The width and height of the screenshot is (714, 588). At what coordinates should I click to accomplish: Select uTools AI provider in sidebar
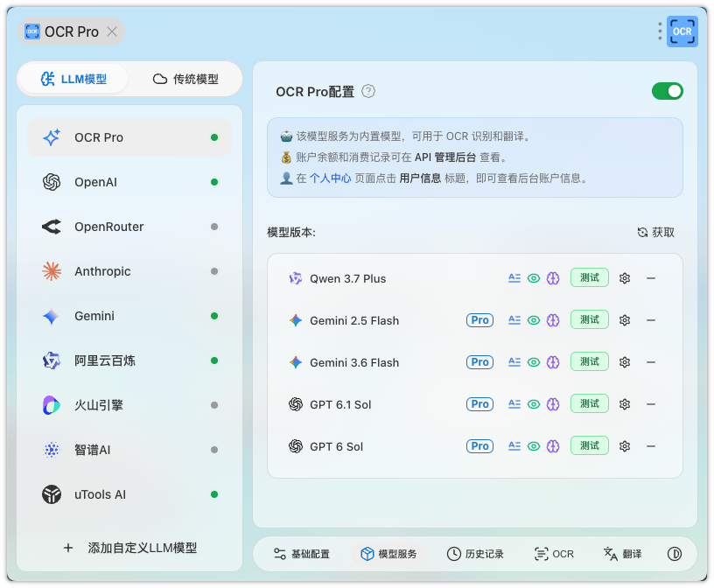coord(129,494)
